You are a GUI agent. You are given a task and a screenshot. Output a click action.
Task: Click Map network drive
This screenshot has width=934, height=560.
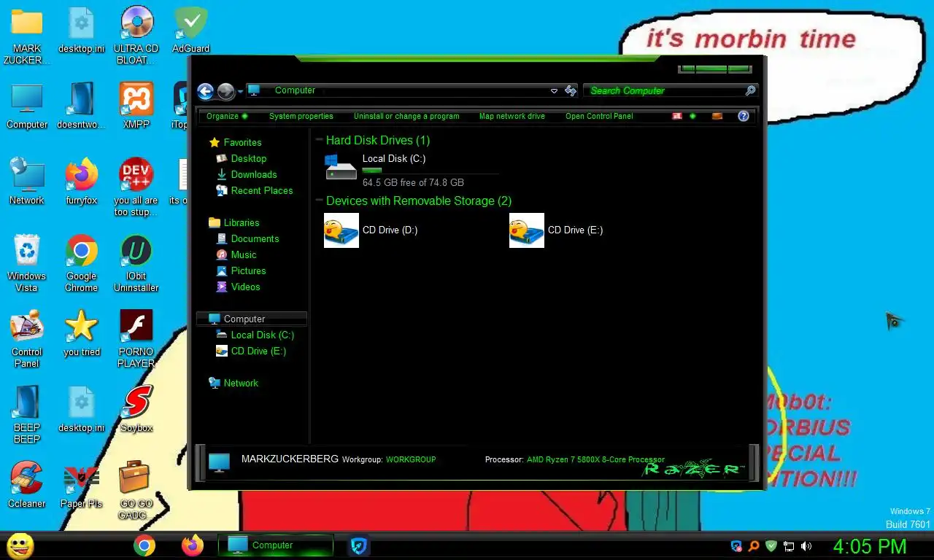pyautogui.click(x=512, y=116)
